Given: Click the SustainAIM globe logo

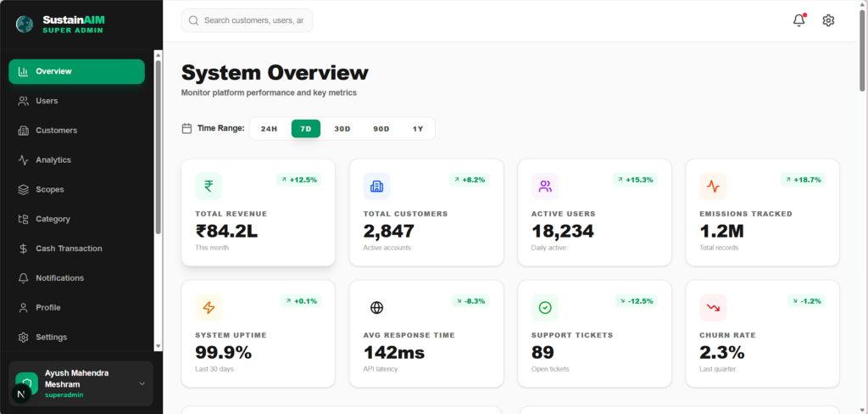Looking at the screenshot, I should coord(25,24).
